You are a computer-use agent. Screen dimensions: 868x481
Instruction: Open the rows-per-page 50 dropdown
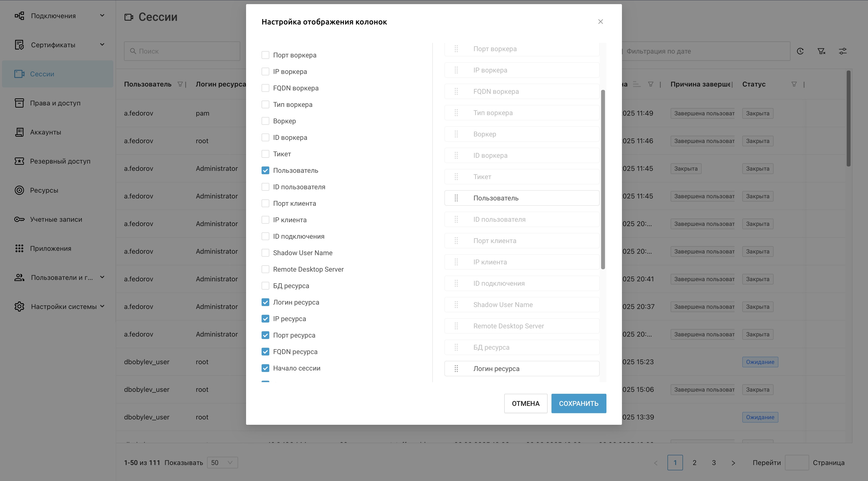coord(222,462)
